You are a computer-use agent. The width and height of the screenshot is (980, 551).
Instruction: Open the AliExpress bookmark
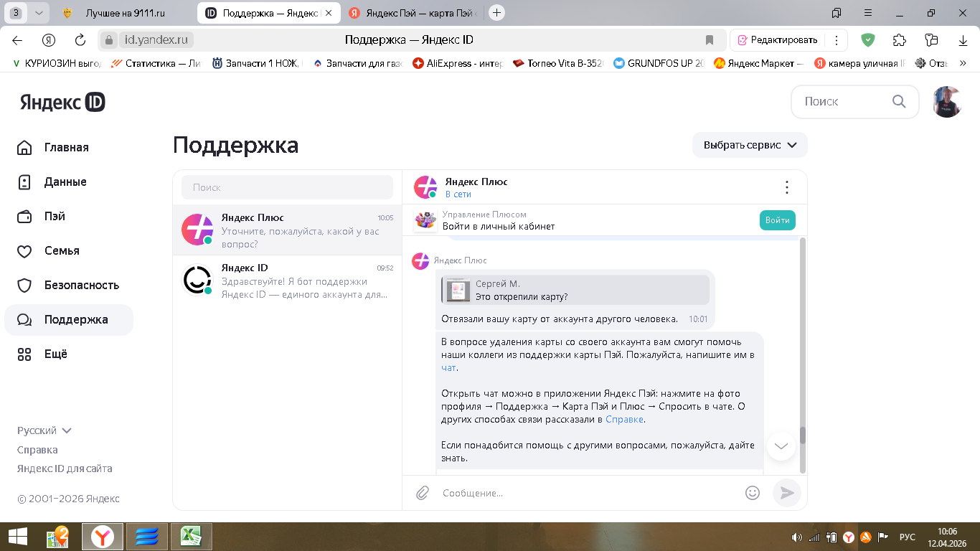point(458,63)
